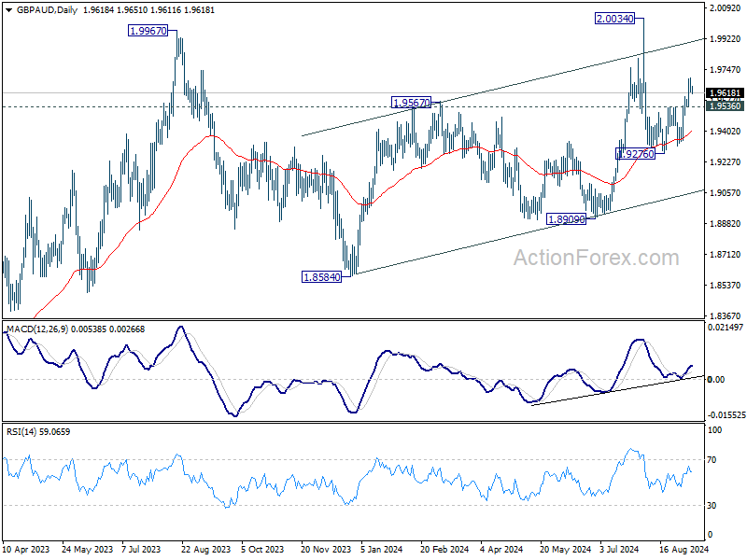The height and width of the screenshot is (560, 747).
Task: Click the current price tag 1.96181
Action: click(x=725, y=92)
